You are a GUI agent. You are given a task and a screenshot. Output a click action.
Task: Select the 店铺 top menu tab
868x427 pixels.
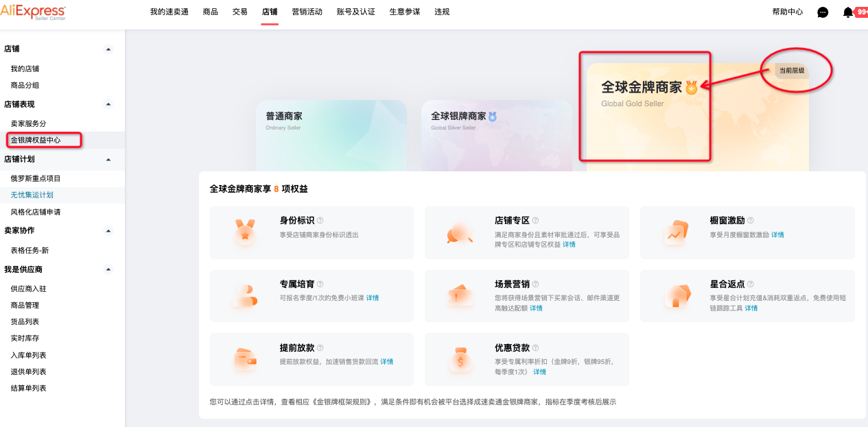270,12
